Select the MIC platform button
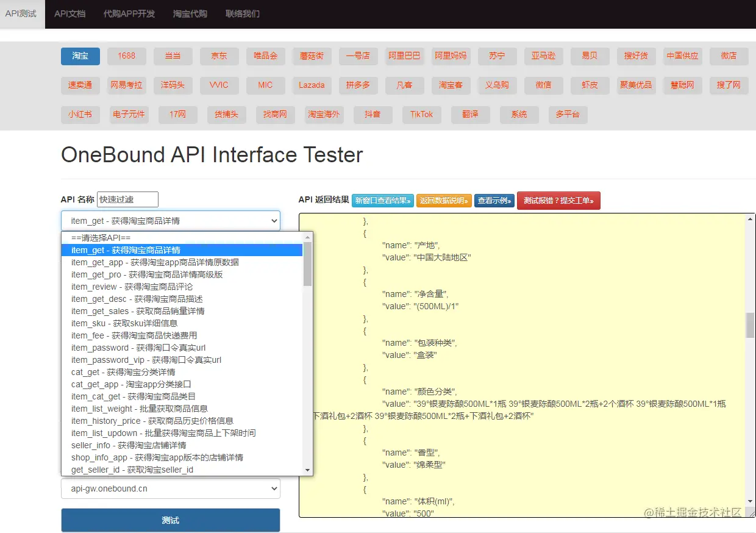 (266, 85)
